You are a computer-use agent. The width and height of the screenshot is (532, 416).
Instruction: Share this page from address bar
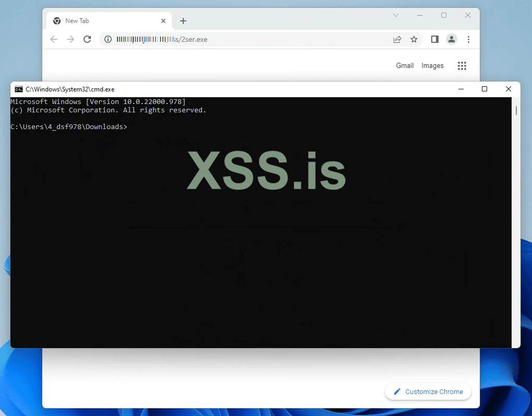point(397,39)
